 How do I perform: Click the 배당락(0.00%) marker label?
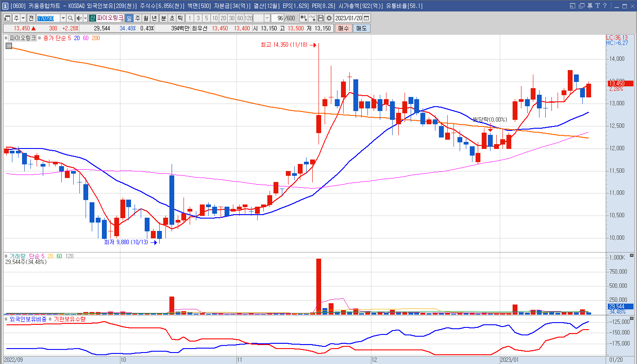[x=490, y=119]
